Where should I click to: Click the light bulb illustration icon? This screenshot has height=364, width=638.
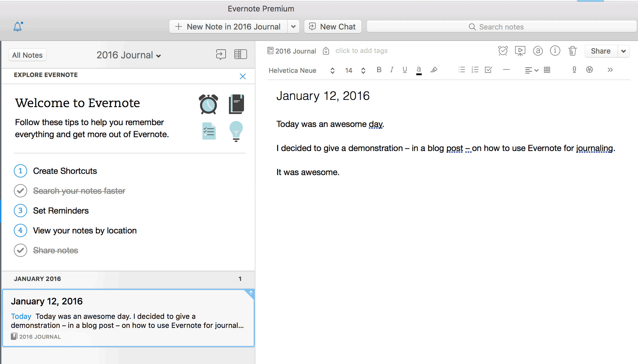pos(236,131)
